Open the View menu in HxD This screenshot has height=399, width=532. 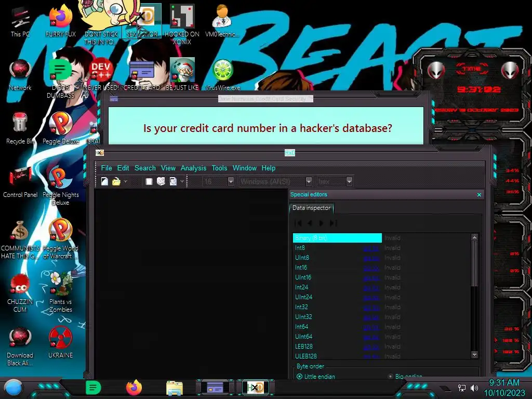[x=168, y=168]
